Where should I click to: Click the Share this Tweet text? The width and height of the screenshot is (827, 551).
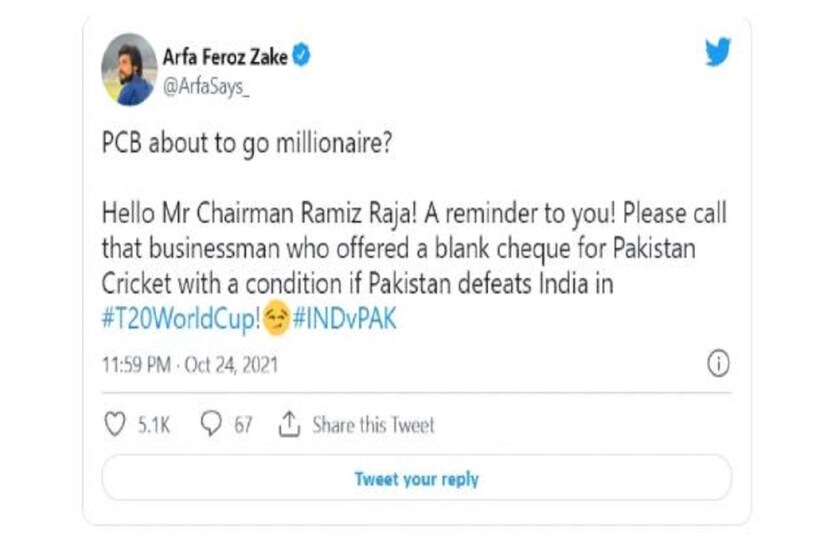(373, 425)
